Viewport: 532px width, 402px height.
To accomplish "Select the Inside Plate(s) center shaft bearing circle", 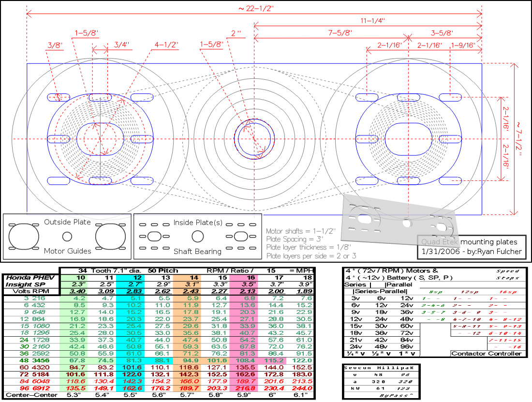I will click(197, 237).
